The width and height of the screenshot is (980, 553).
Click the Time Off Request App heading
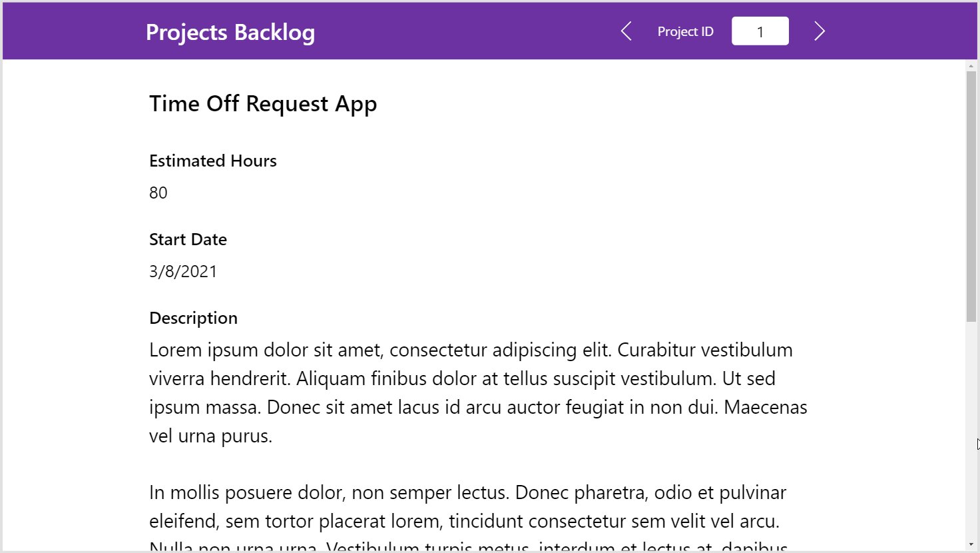tap(263, 104)
